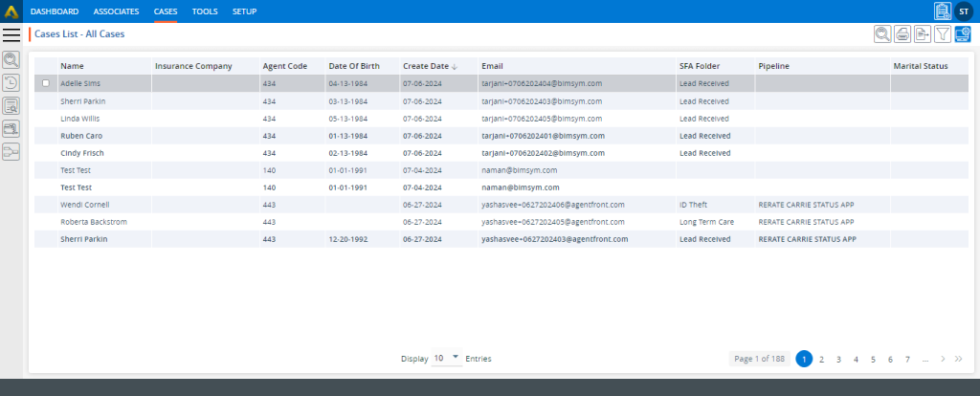
Task: Click the magnifier search icon in top toolbar
Action: coord(881,34)
